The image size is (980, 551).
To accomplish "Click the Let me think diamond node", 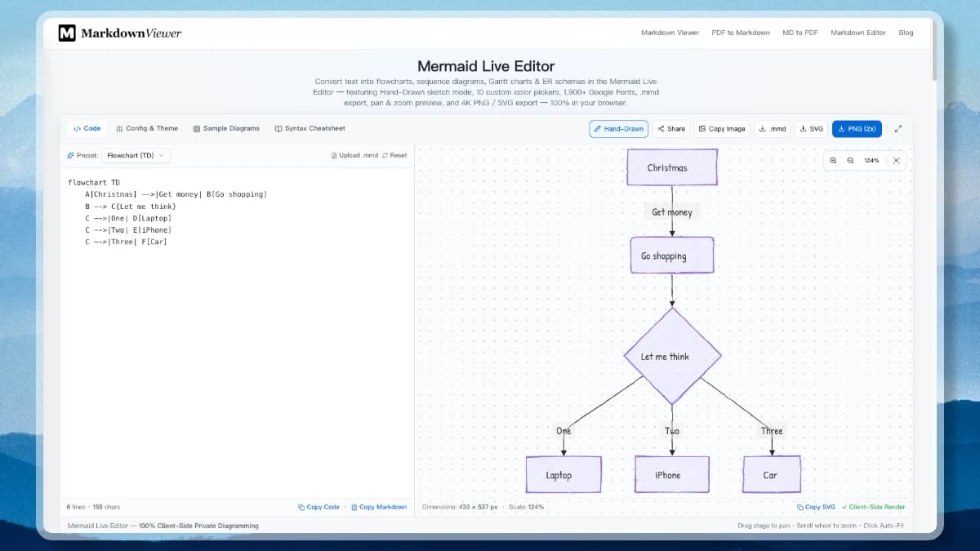I will tap(672, 356).
